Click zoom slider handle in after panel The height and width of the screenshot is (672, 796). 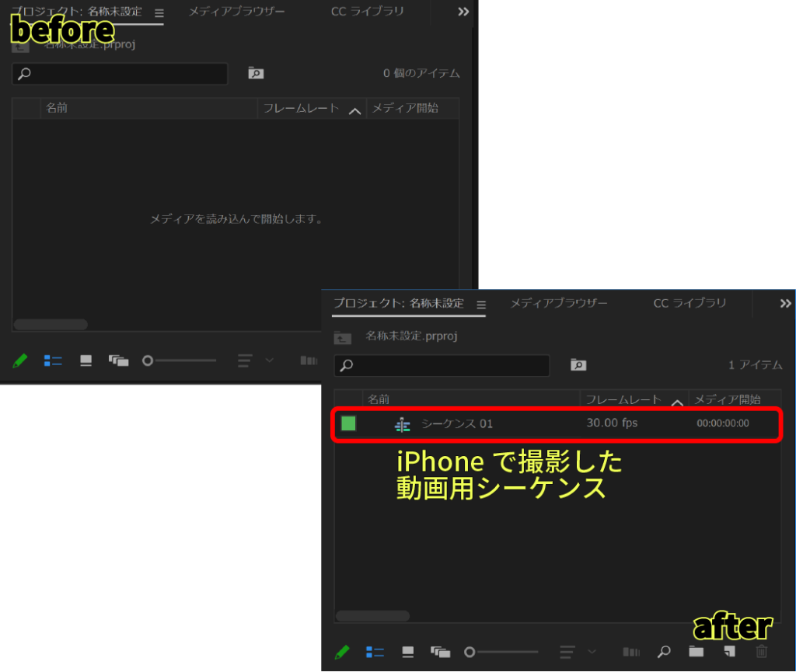[x=470, y=652]
